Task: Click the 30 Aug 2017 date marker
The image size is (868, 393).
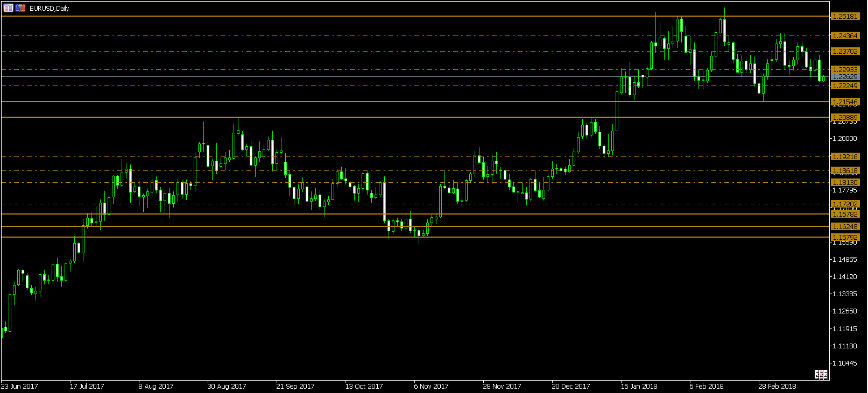Action: (x=227, y=387)
